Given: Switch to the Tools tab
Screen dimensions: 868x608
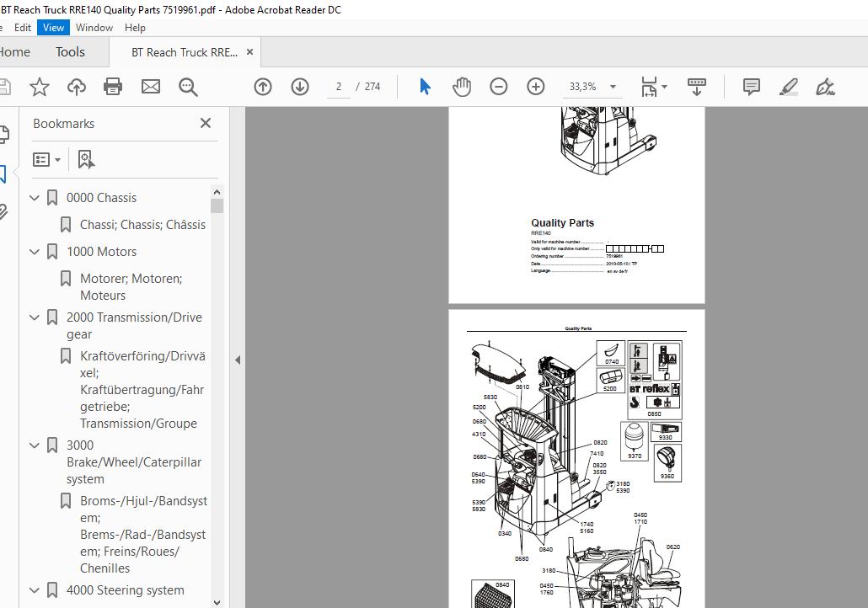Looking at the screenshot, I should click(x=70, y=52).
